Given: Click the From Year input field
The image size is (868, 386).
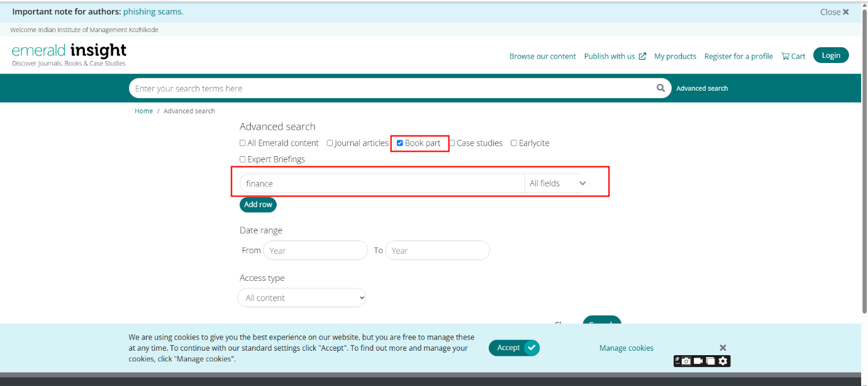Looking at the screenshot, I should pos(315,251).
